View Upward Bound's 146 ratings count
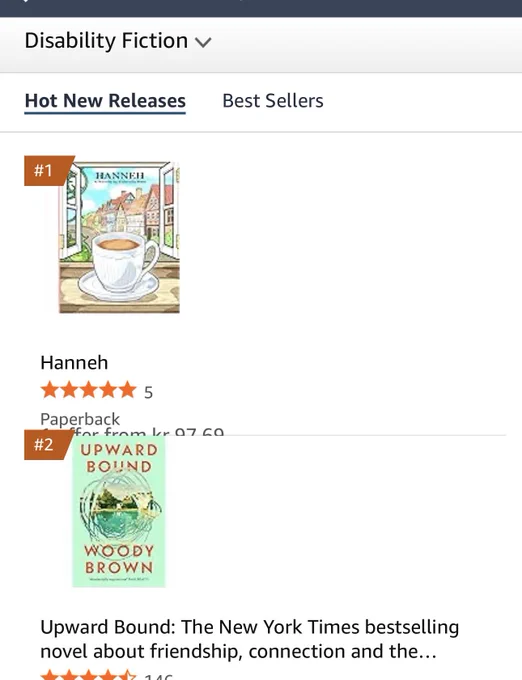The width and height of the screenshot is (522, 680). 159,676
